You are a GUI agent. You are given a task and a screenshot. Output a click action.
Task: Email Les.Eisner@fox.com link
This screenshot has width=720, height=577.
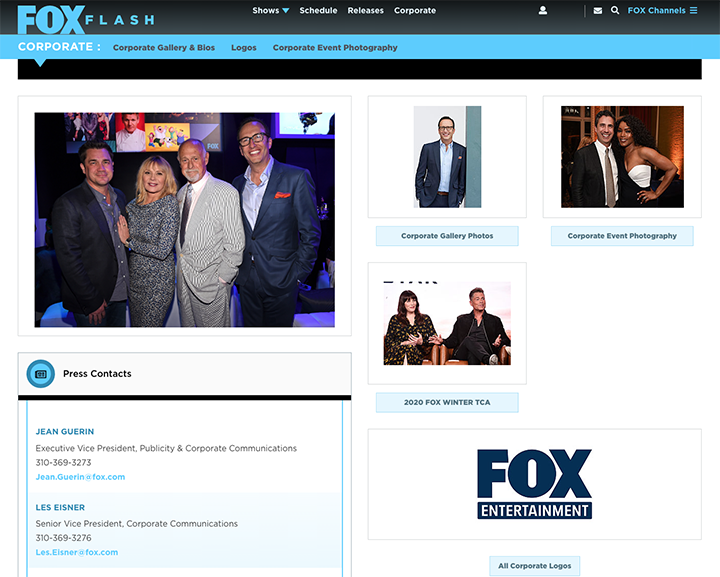click(x=77, y=552)
